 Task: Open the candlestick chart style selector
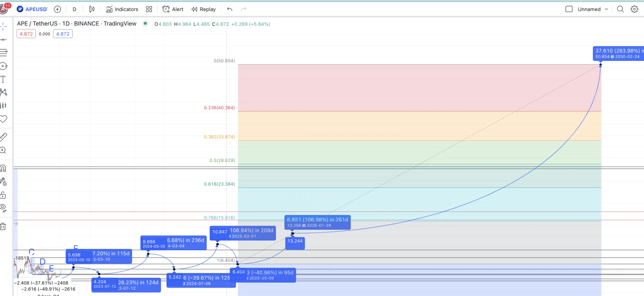(92, 9)
